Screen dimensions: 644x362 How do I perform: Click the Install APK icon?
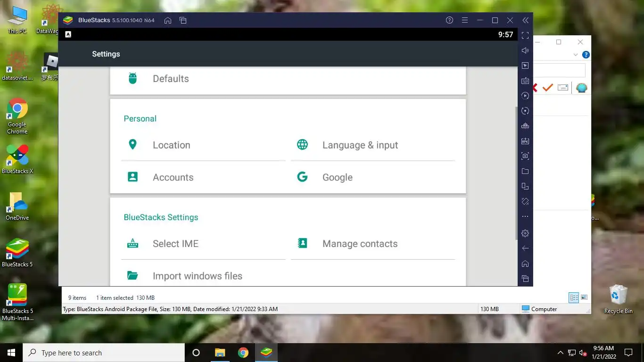[525, 141]
